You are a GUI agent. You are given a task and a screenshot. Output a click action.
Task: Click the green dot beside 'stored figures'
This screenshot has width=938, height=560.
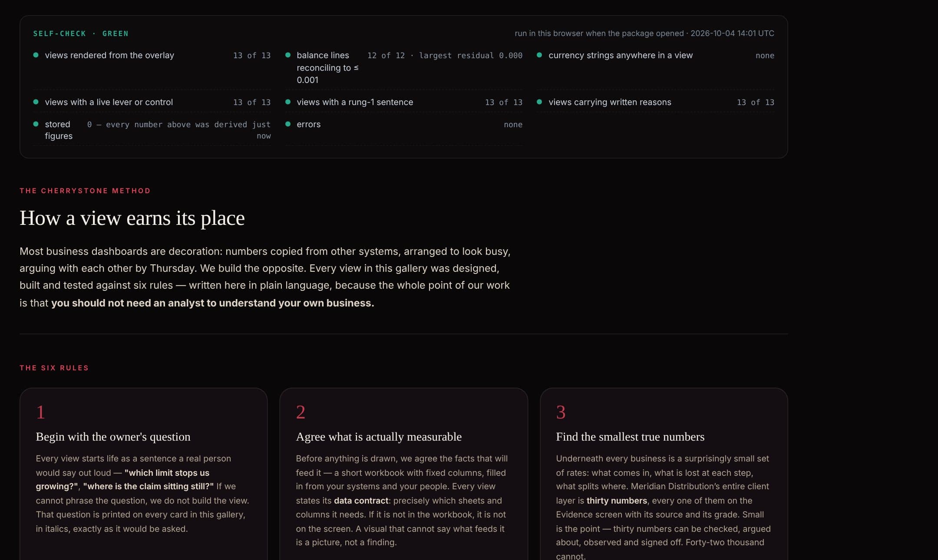(x=36, y=124)
